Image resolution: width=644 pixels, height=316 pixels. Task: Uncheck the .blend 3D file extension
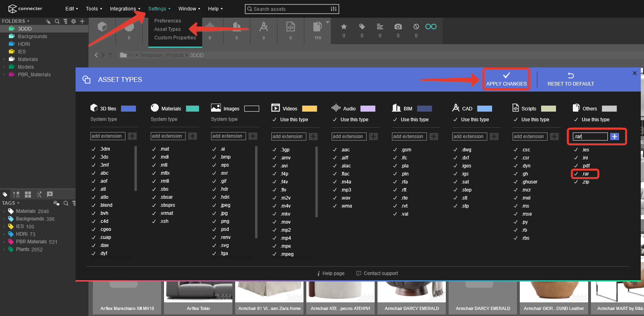pyautogui.click(x=94, y=205)
